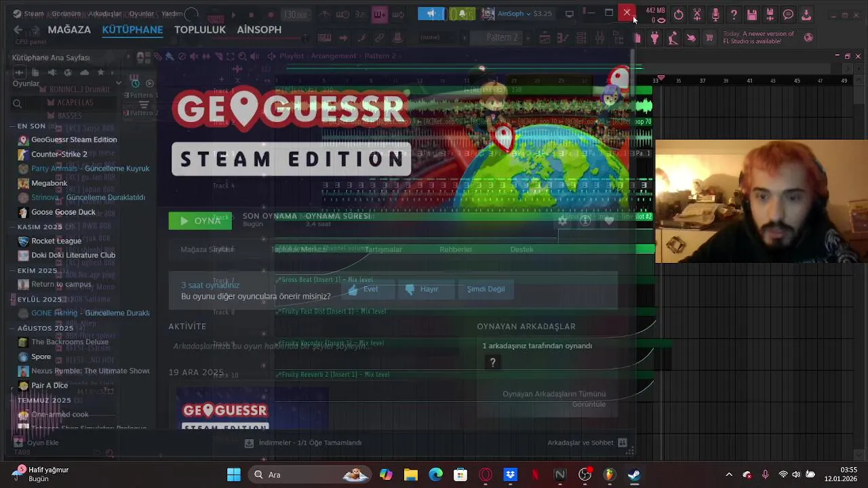Open the GeoGuessr news thumbnail
868x488 pixels.
(252, 408)
